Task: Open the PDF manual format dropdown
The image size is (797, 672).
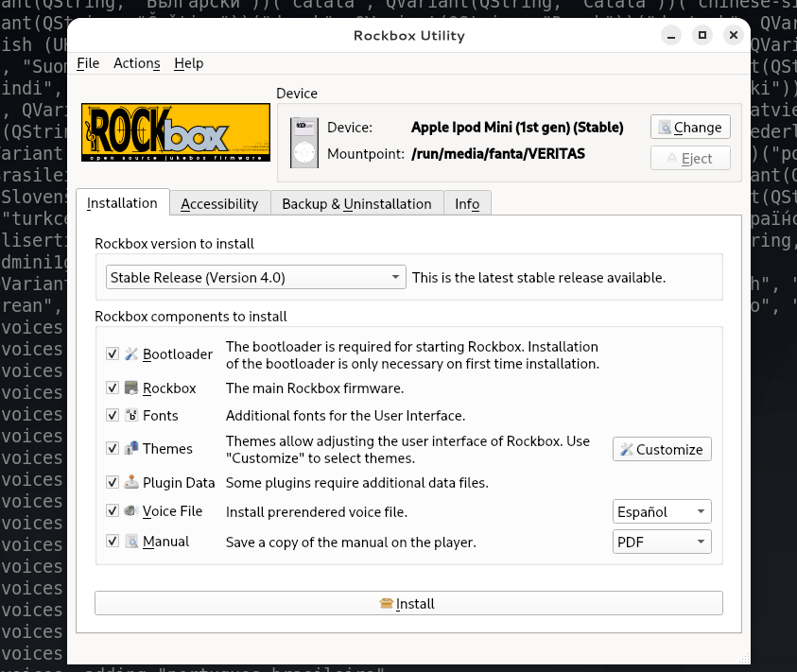Action: pyautogui.click(x=662, y=542)
